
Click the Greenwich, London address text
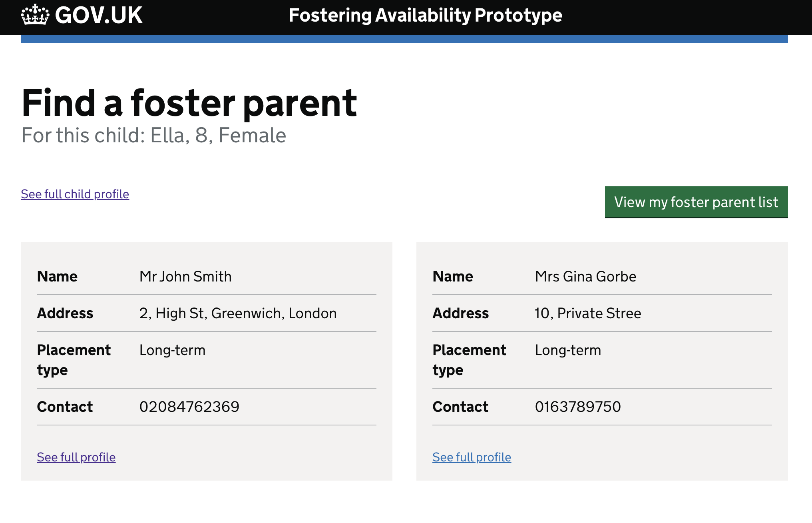click(x=238, y=313)
